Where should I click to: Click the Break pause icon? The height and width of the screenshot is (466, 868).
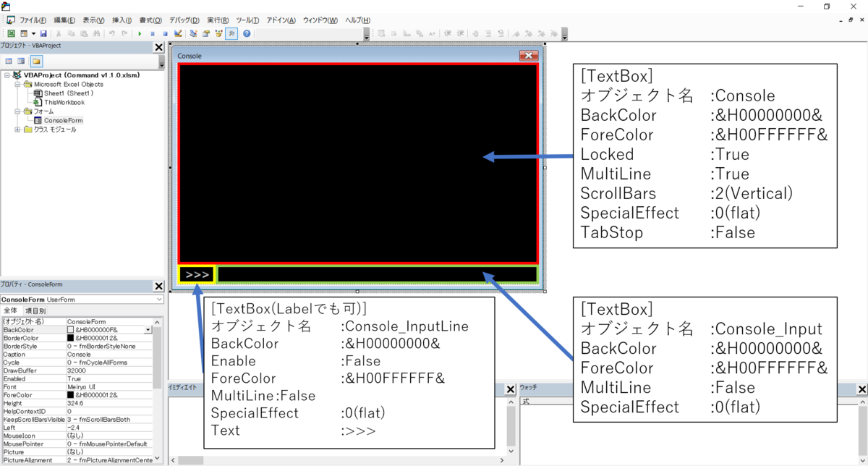[153, 33]
